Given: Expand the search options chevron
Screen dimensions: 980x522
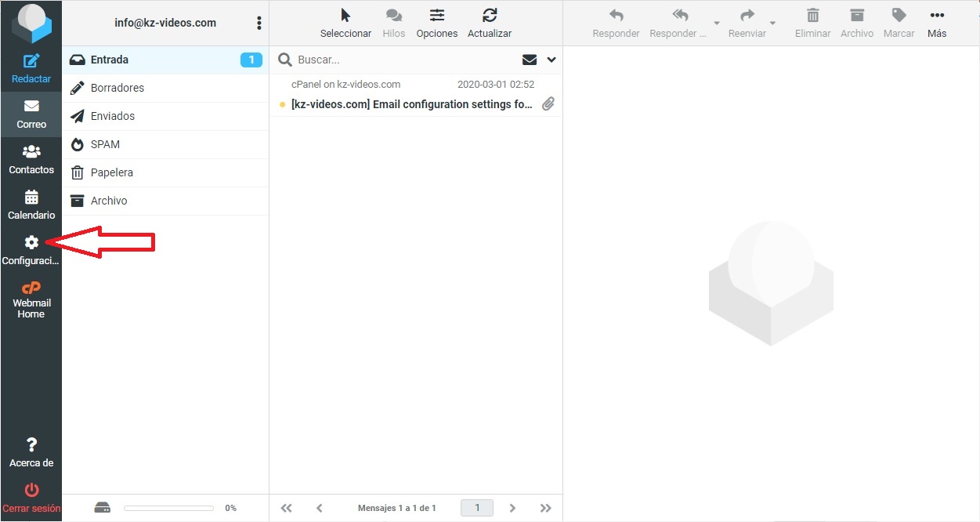Looking at the screenshot, I should pyautogui.click(x=551, y=60).
